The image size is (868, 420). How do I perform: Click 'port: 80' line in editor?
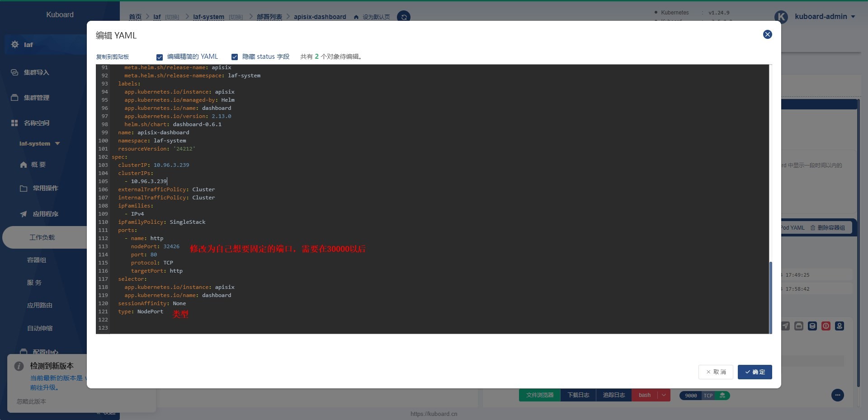click(x=144, y=255)
